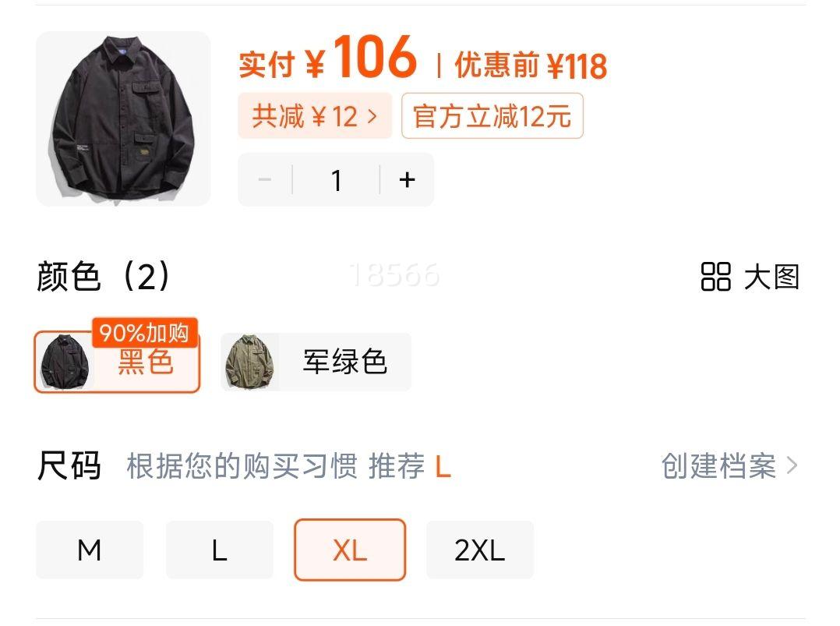Click the large view grid icon
The image size is (840, 626).
715,277
